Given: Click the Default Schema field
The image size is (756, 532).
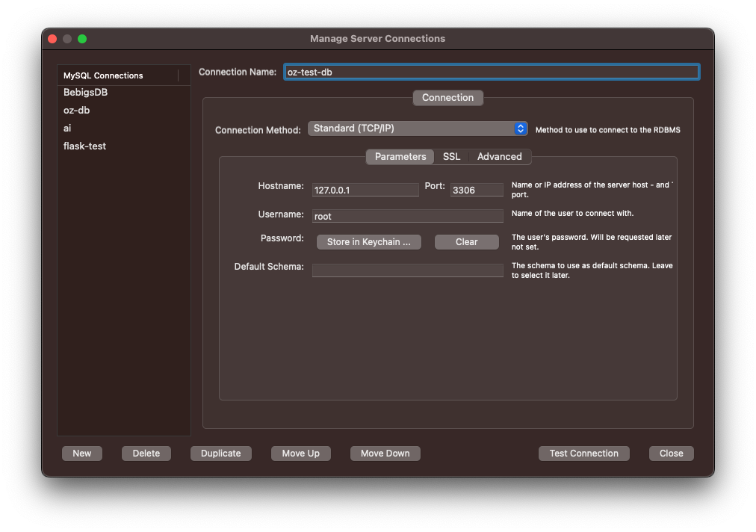Looking at the screenshot, I should click(x=407, y=270).
